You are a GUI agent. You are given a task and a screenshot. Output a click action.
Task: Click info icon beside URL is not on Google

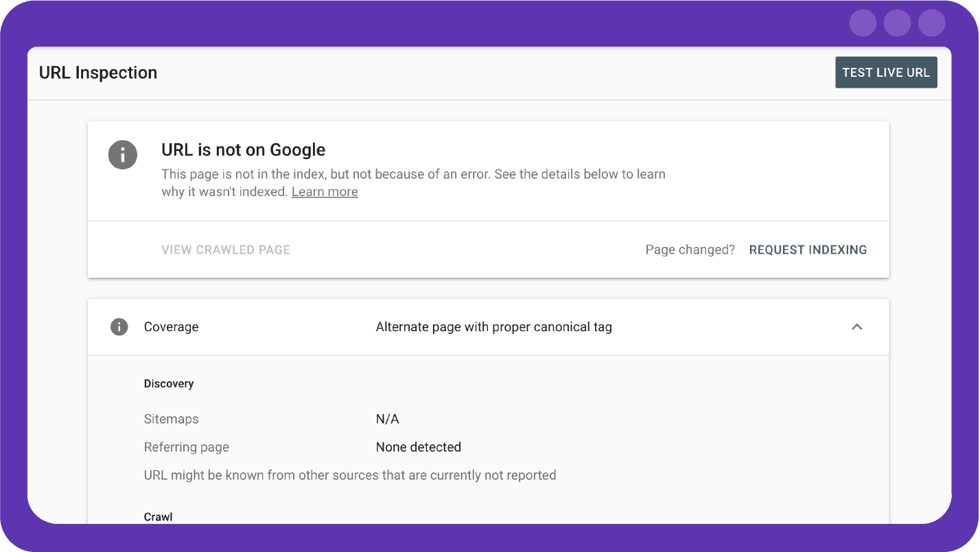click(123, 155)
